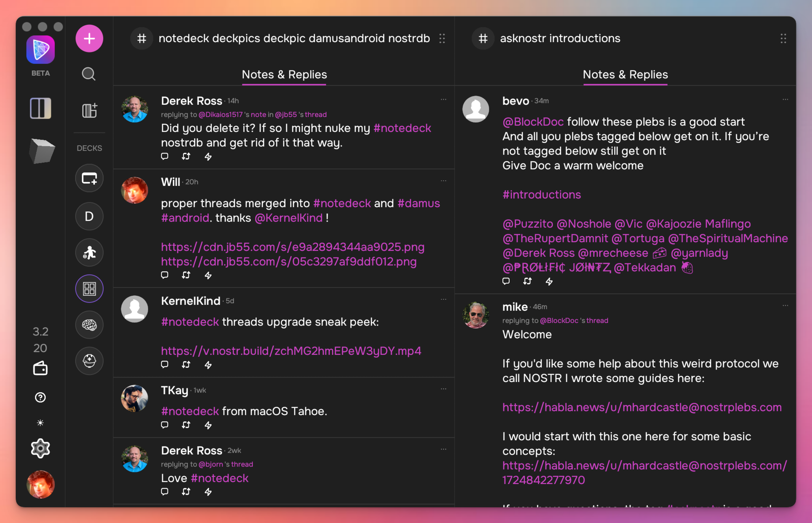Open more options for Derek Ross 2wk note
The height and width of the screenshot is (523, 812).
pyautogui.click(x=444, y=449)
